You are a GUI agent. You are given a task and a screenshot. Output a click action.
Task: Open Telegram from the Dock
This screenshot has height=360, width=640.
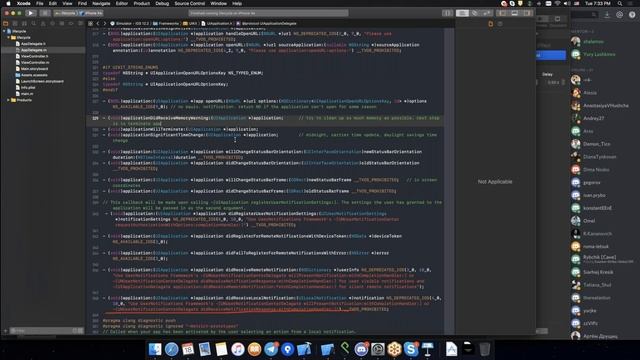pyautogui.click(x=271, y=349)
